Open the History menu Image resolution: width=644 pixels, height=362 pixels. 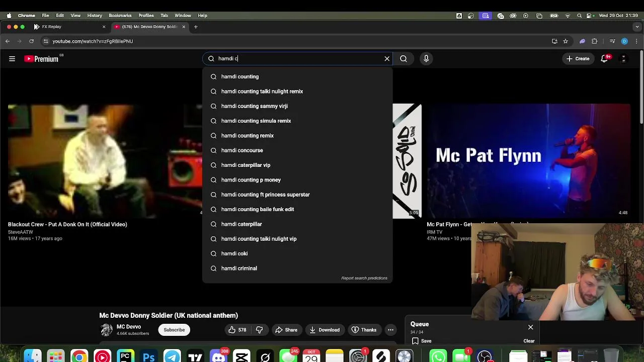tap(95, 16)
